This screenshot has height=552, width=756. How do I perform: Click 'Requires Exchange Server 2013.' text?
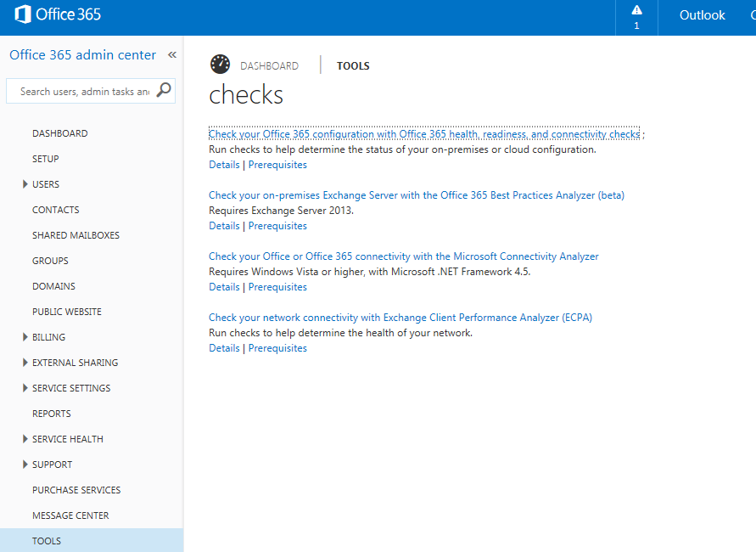281,211
